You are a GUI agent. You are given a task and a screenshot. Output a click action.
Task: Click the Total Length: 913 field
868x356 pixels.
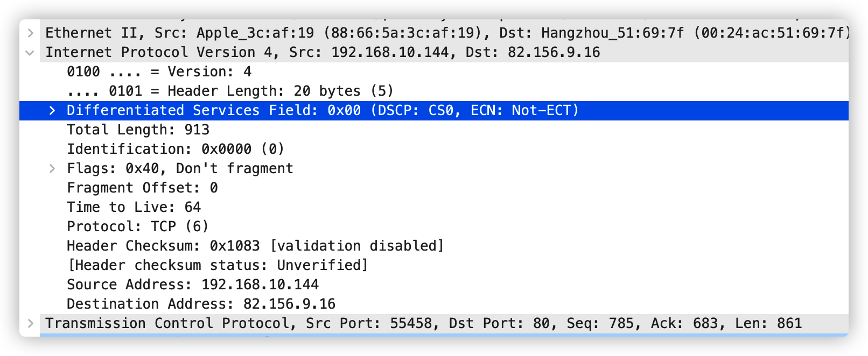(x=138, y=130)
